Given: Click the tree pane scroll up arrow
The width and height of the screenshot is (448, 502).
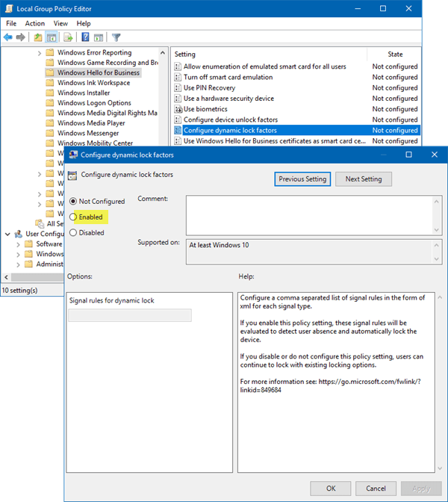Looking at the screenshot, I should 163,52.
